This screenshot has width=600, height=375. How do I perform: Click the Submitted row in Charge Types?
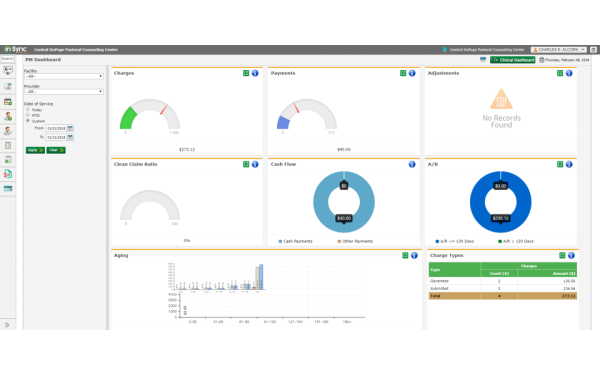(x=502, y=289)
